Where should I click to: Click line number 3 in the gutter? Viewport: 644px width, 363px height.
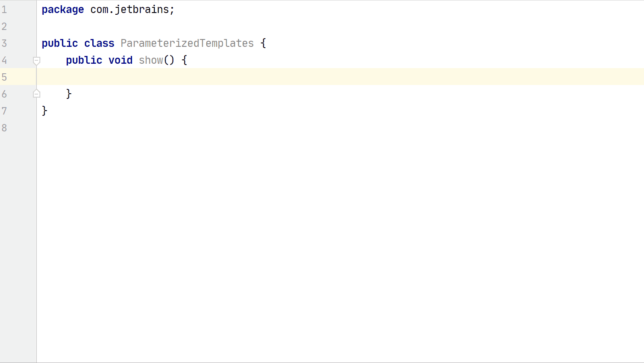(x=4, y=43)
